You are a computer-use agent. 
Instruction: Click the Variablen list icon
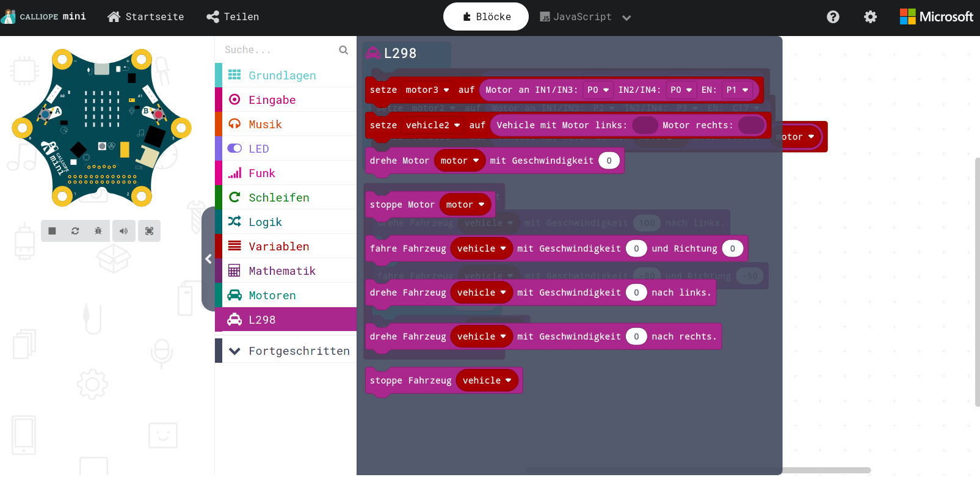234,246
